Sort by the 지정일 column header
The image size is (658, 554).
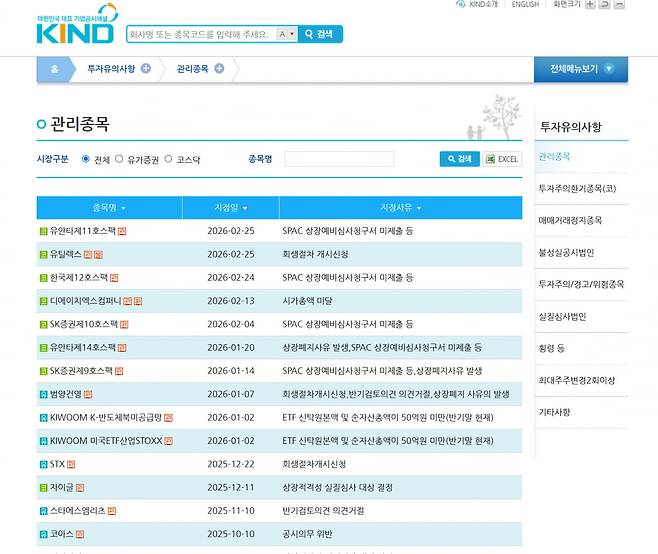click(x=231, y=208)
